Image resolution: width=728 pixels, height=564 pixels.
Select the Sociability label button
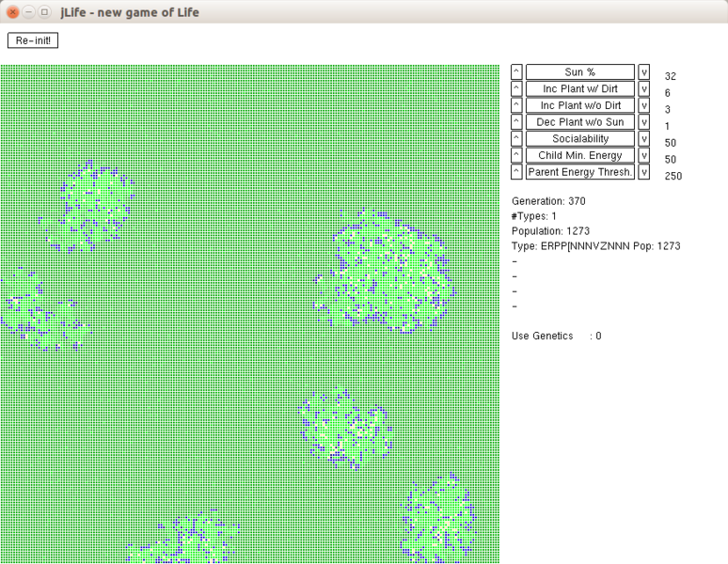(x=579, y=139)
